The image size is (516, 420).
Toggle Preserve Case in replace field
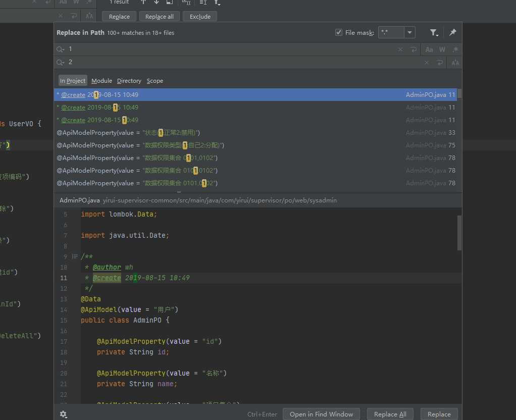tap(455, 63)
